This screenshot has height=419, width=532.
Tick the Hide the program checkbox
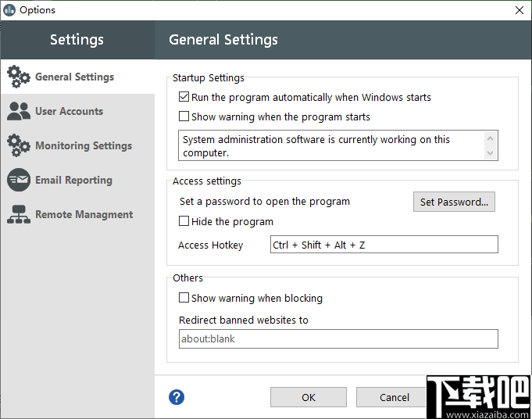[184, 221]
